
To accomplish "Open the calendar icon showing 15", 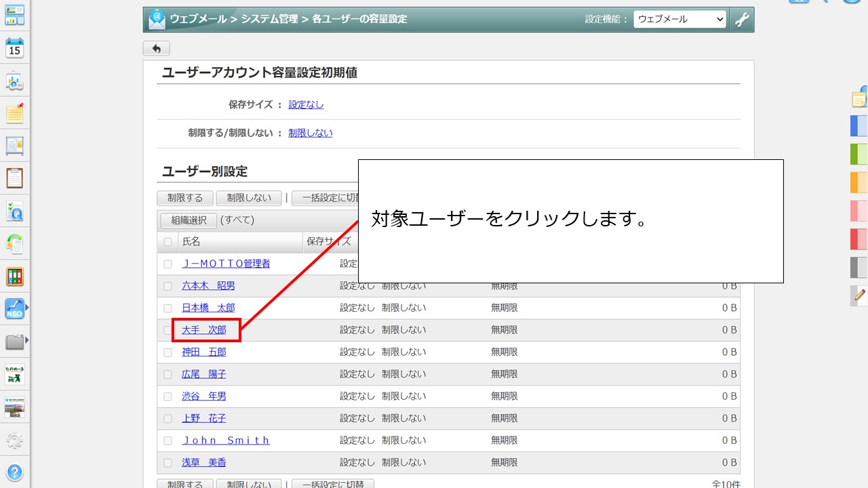I will [14, 48].
